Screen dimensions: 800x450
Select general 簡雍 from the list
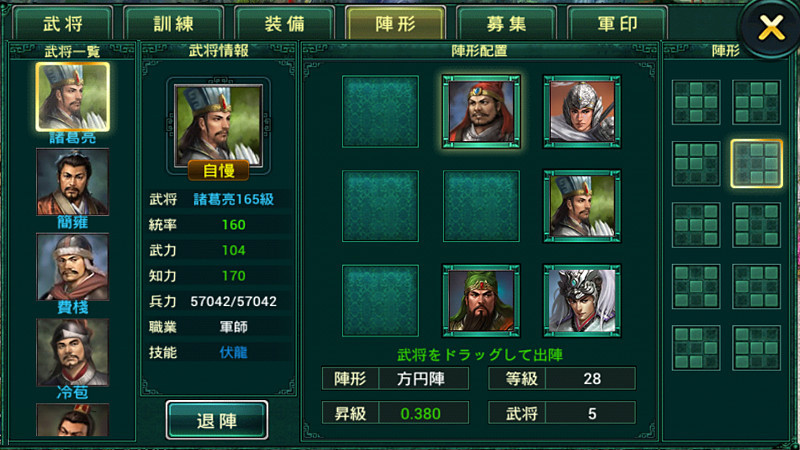coord(72,182)
